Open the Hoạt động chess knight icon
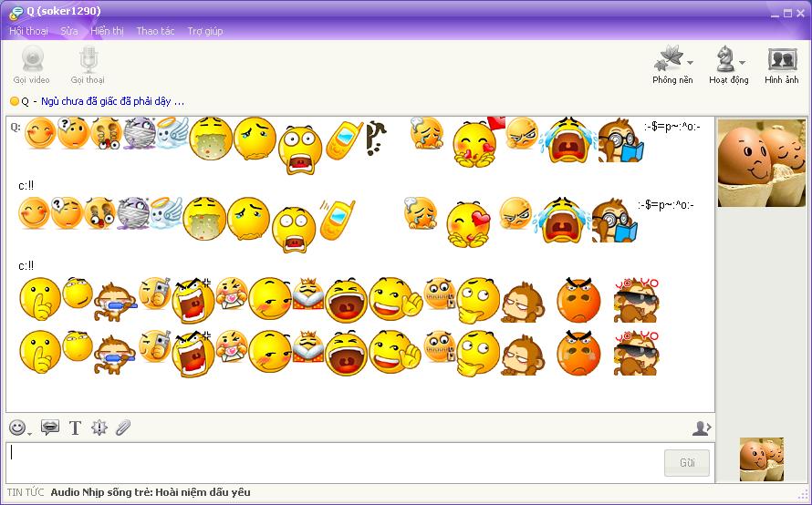The image size is (812, 505). click(x=725, y=58)
